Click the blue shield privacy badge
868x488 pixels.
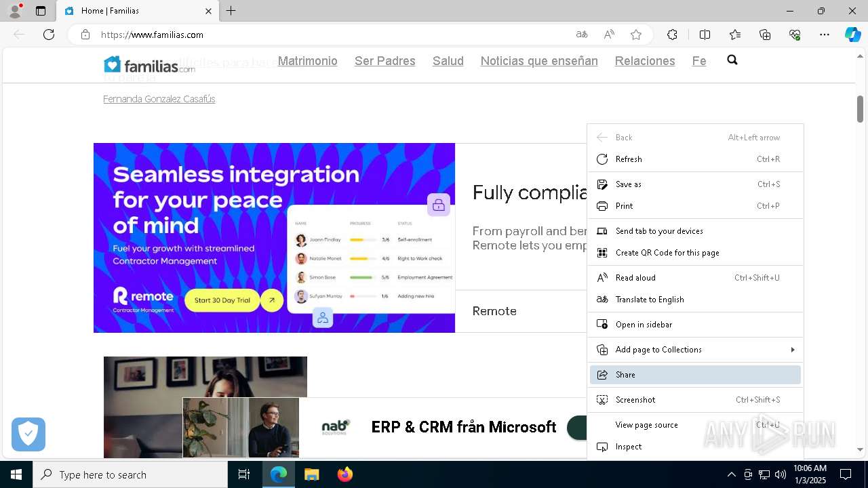point(28,434)
